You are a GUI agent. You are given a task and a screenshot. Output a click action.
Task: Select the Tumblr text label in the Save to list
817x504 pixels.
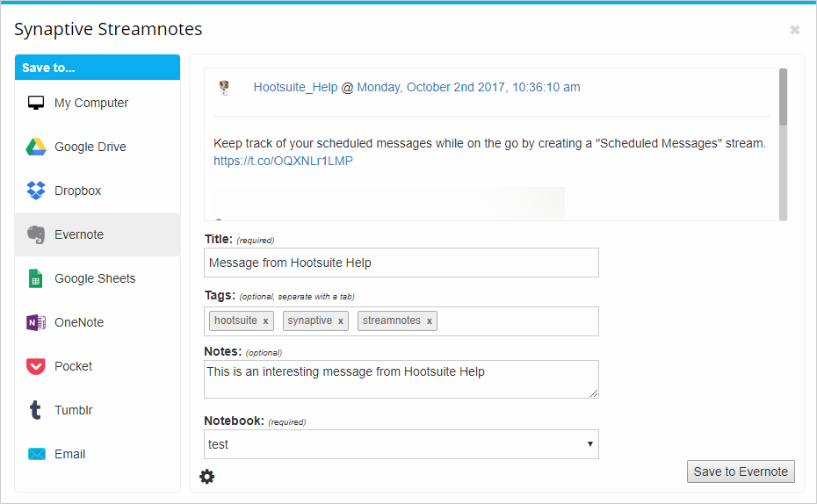click(74, 410)
